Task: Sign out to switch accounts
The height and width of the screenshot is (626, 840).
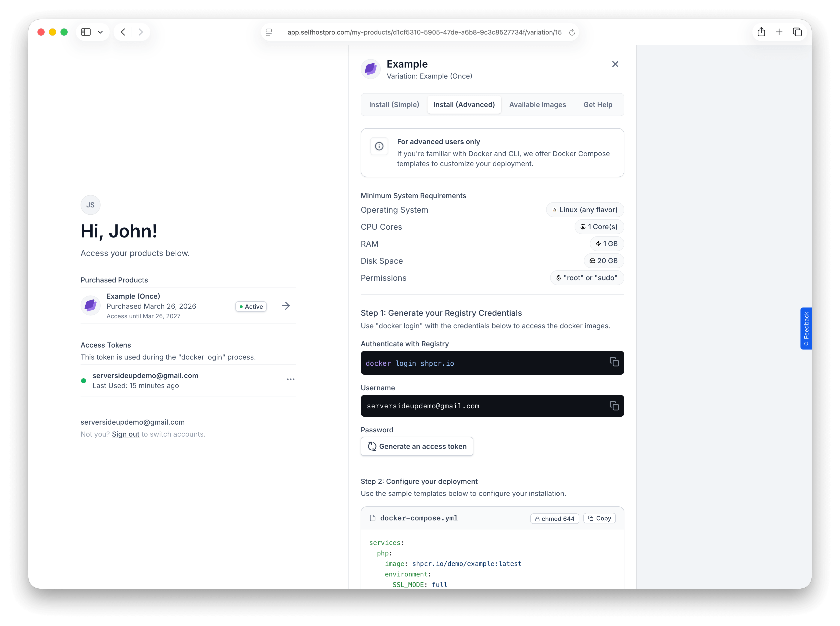Action: point(125,434)
